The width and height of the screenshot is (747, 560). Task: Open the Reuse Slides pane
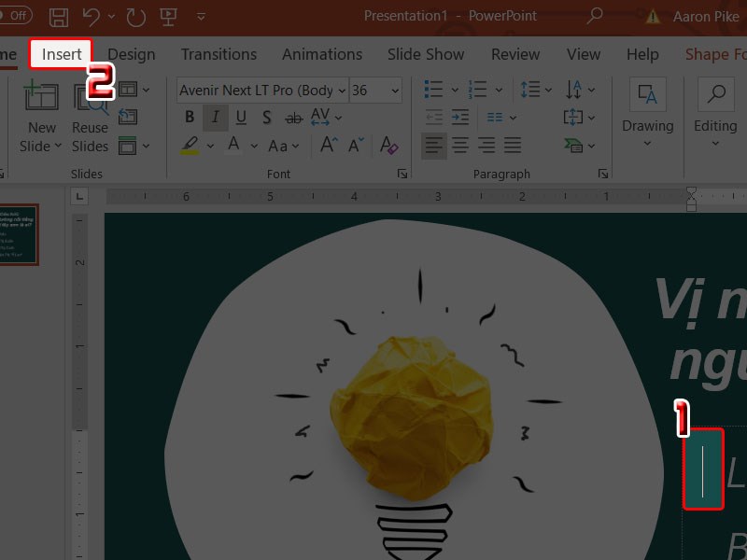90,117
